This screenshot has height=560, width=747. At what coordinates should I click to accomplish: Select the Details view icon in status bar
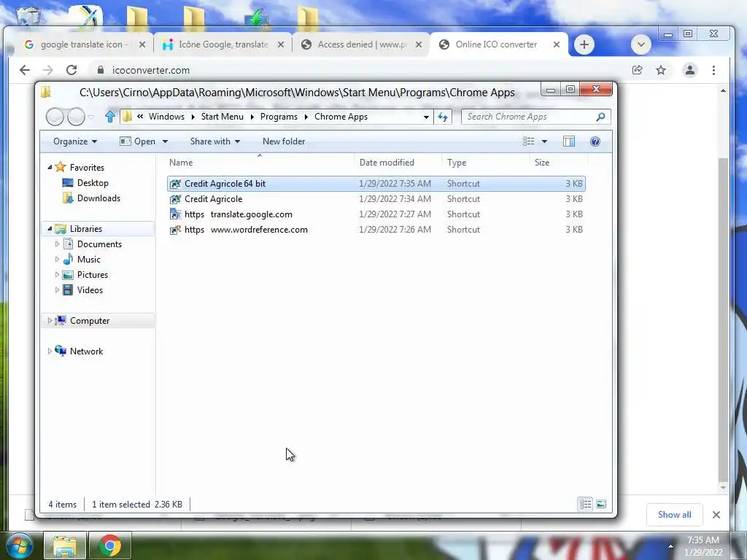[586, 504]
